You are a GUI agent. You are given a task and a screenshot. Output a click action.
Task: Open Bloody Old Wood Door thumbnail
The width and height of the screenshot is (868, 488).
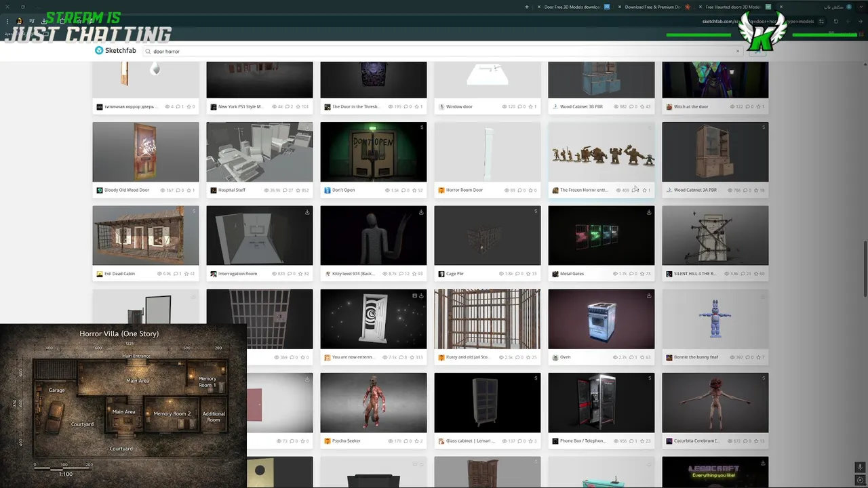coord(146,152)
